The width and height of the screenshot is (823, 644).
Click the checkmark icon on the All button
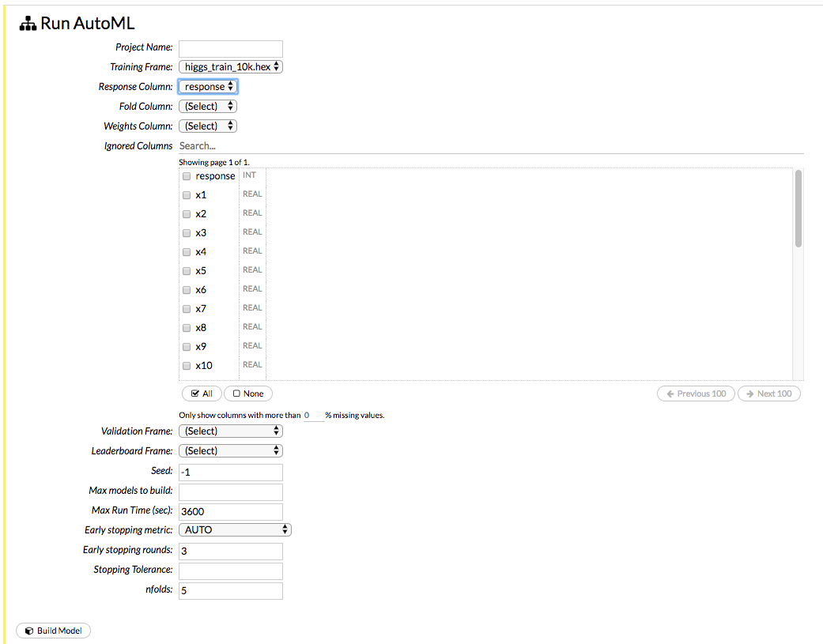(x=193, y=393)
